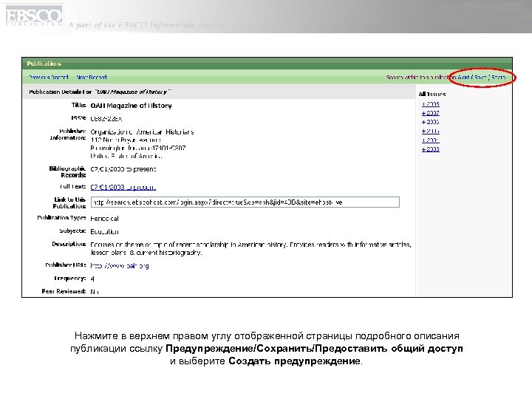Click the EBSCO Publishing logo
Screen dimensions: 532x399
(33, 16)
